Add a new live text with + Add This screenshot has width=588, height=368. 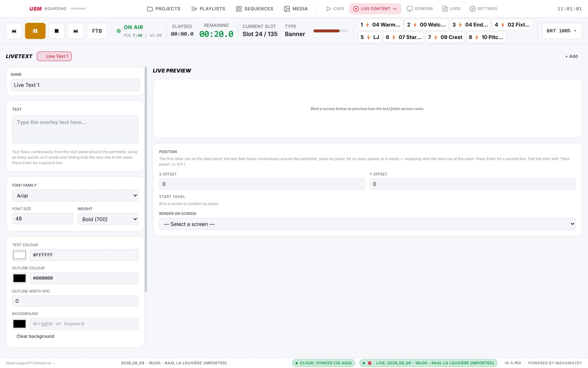pyautogui.click(x=571, y=56)
